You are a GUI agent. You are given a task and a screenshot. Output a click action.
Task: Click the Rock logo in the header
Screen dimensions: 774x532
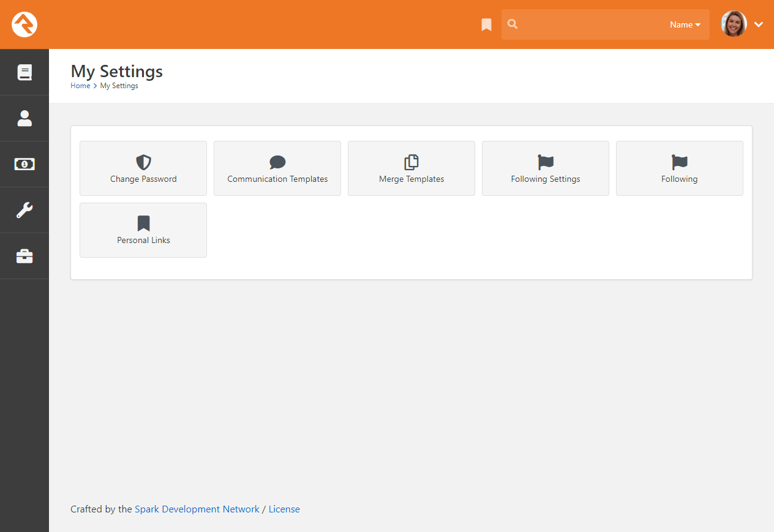(24, 24)
